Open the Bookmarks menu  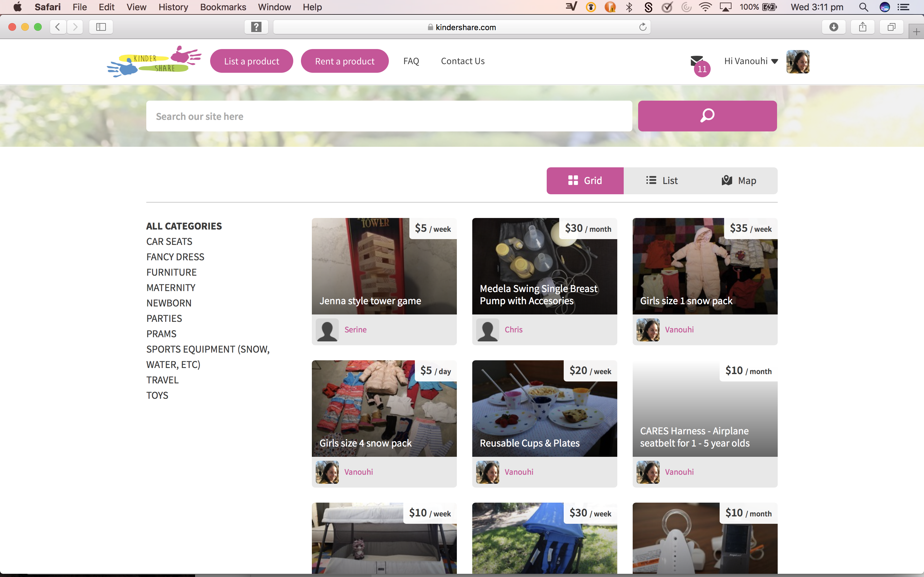pyautogui.click(x=223, y=7)
